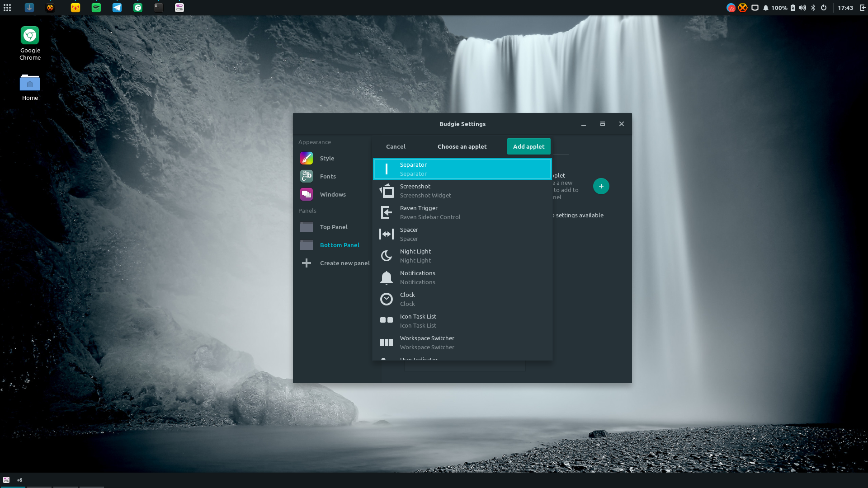Click the screen tray indicator icon
This screenshot has height=488, width=868.
coord(755,8)
